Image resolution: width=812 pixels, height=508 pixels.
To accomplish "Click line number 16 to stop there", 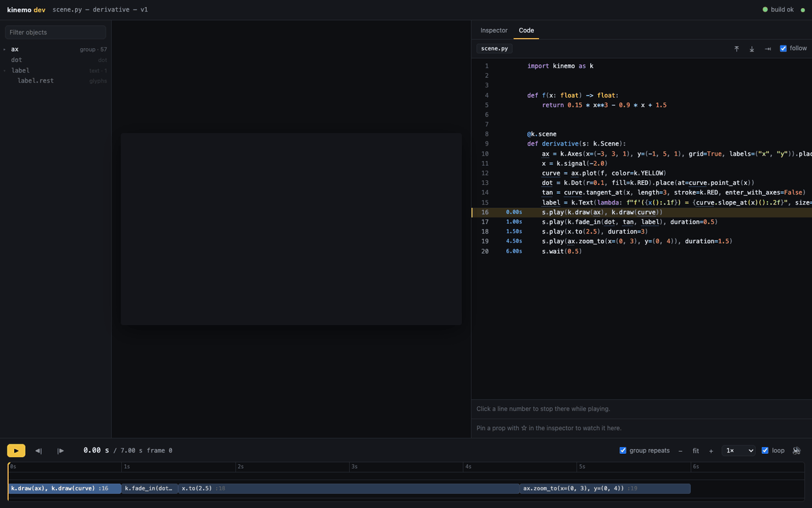I will pos(485,212).
